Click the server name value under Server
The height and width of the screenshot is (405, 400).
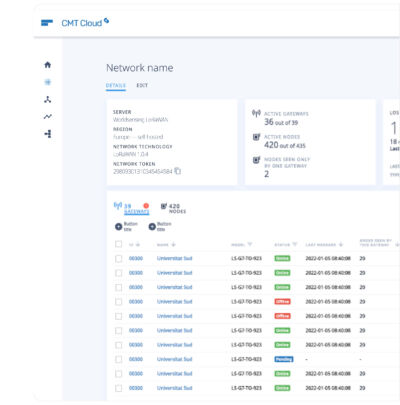(140, 119)
